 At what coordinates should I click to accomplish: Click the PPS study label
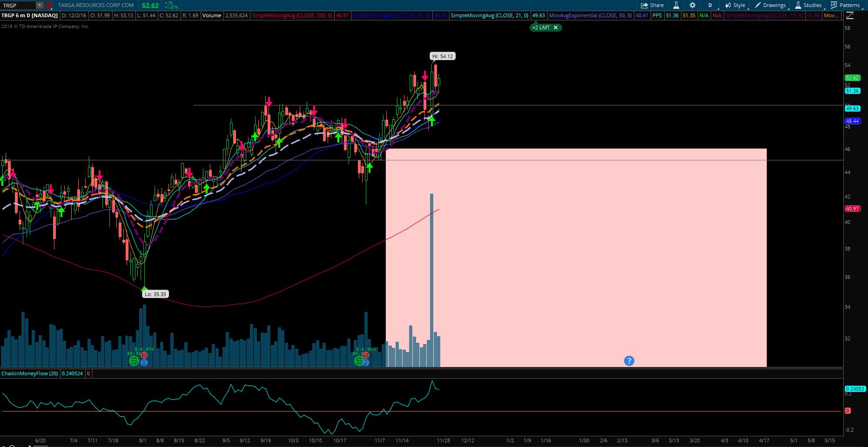657,15
